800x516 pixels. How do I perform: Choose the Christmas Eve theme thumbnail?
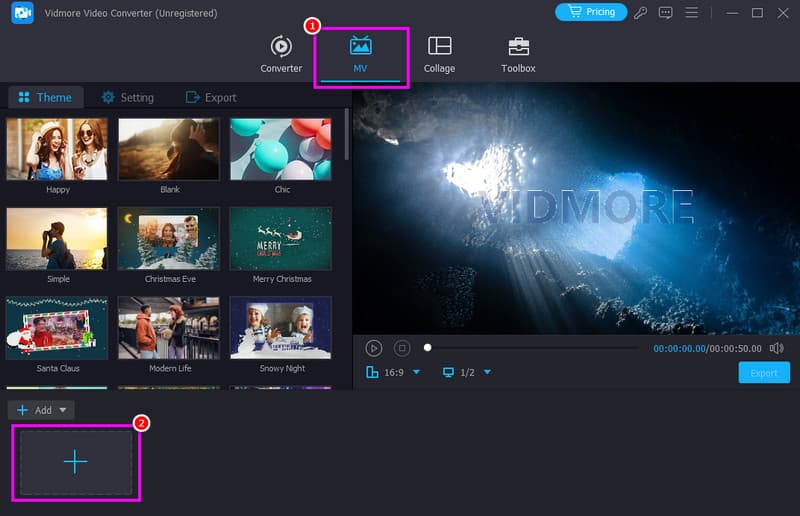click(169, 238)
